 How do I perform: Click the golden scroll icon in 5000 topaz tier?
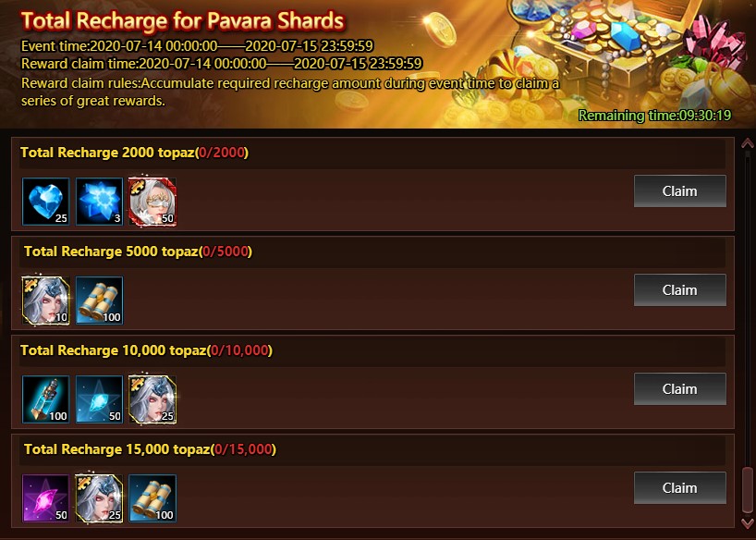pos(99,301)
